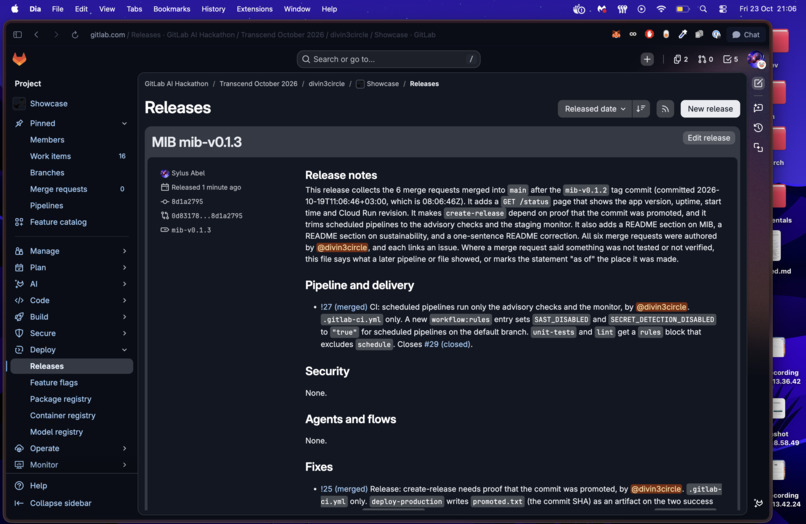Image resolution: width=806 pixels, height=524 pixels.
Task: Open Work items in sidebar
Action: point(71,156)
